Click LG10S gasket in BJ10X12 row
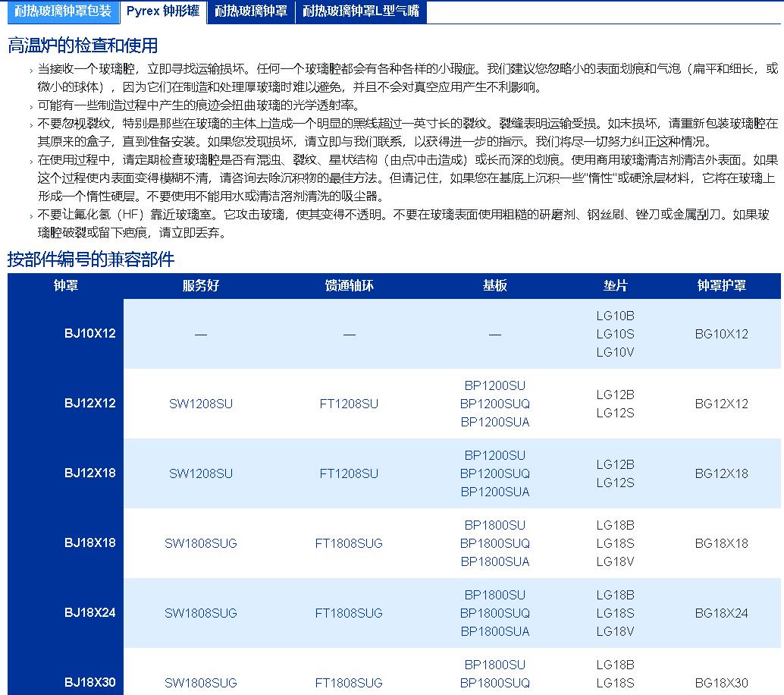This screenshot has height=695, width=784. coord(616,335)
